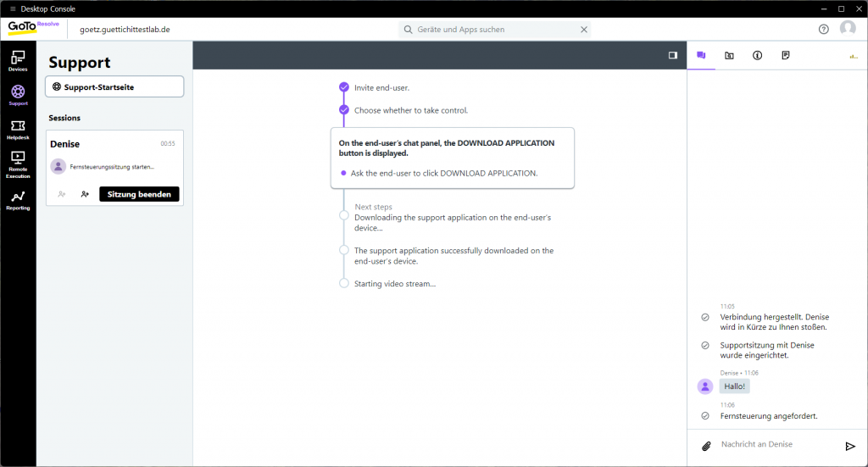Open the Reporting section

18,200
